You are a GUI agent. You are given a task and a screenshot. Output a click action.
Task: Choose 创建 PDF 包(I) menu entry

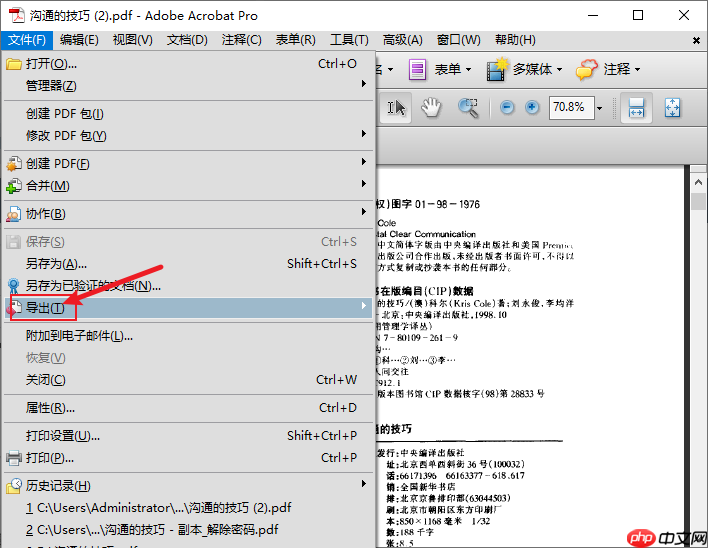[x=188, y=114]
